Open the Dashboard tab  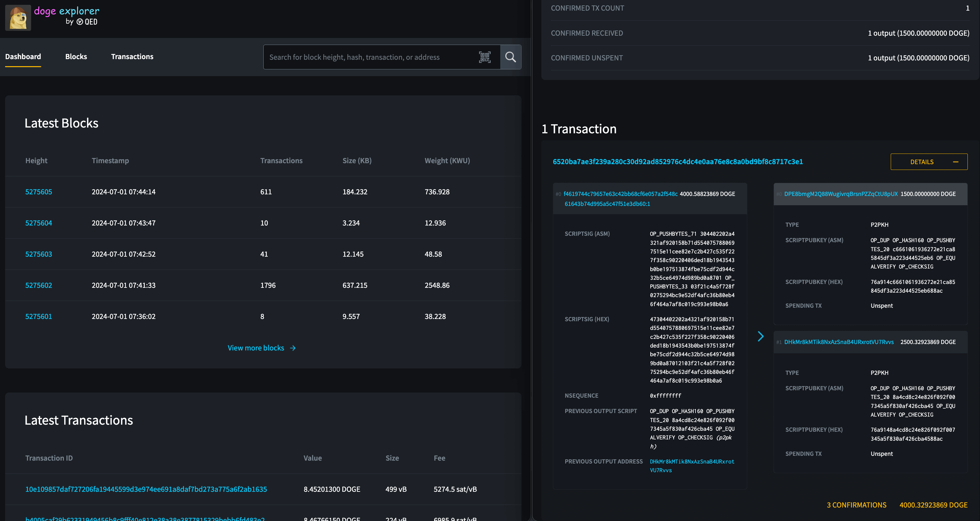click(x=23, y=56)
